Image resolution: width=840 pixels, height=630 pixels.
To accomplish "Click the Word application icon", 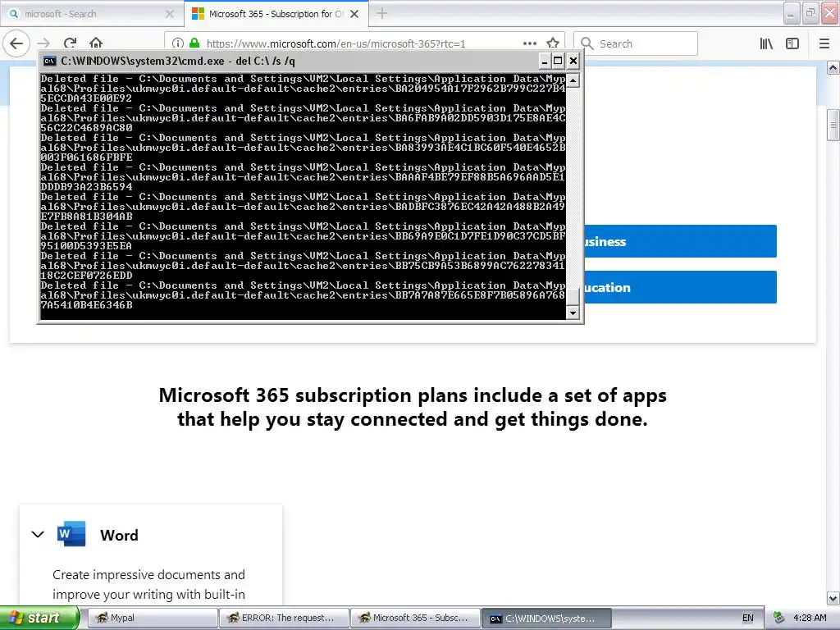I will click(71, 533).
